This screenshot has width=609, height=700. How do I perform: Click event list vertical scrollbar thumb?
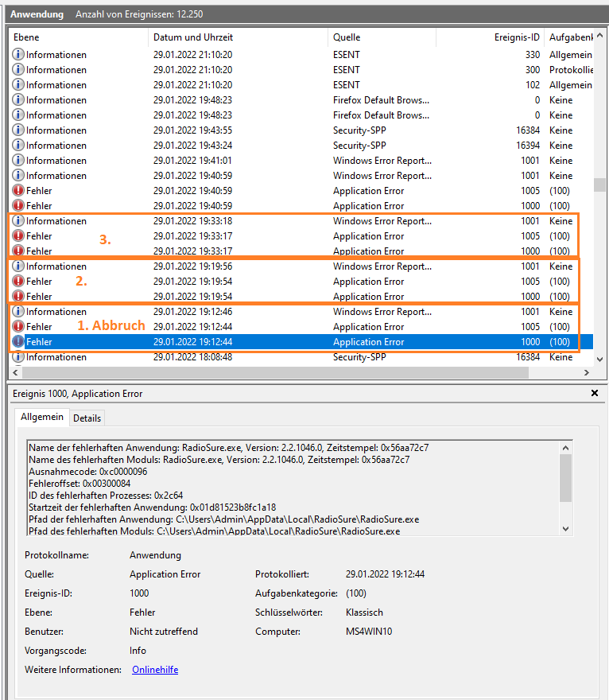(599, 185)
